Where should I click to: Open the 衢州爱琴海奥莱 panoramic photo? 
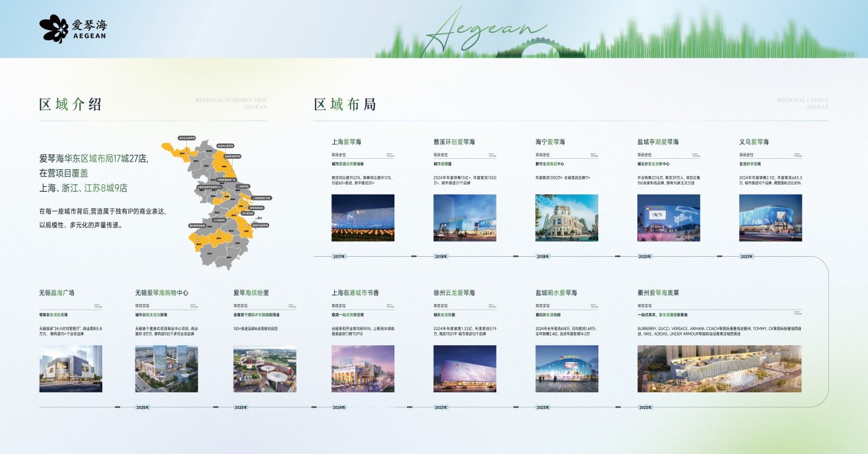[x=719, y=368]
